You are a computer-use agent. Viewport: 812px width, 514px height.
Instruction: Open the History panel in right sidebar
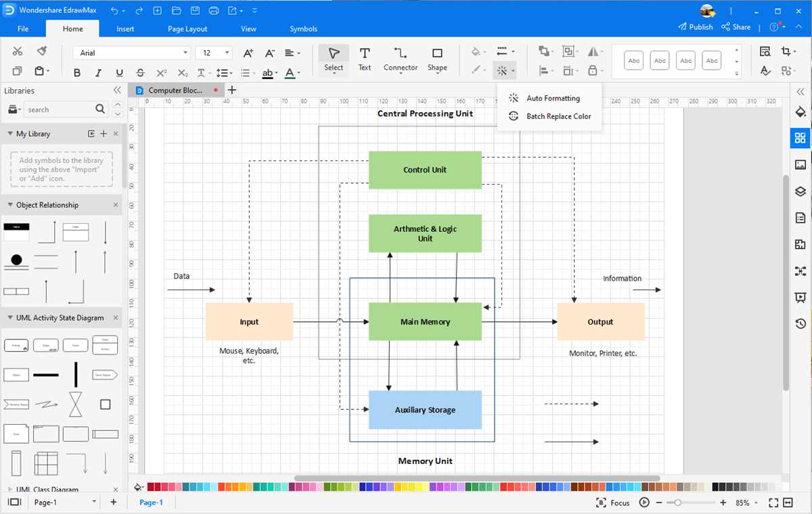pyautogui.click(x=800, y=324)
